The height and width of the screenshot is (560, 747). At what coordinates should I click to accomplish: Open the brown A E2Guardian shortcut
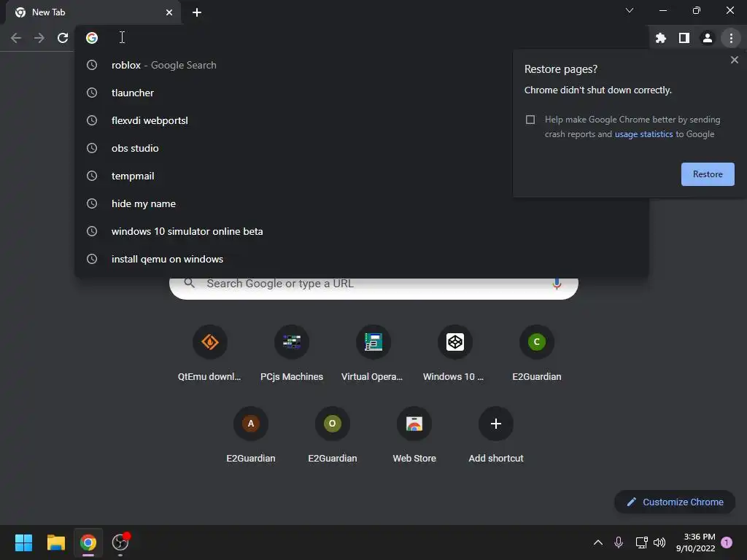[251, 435]
